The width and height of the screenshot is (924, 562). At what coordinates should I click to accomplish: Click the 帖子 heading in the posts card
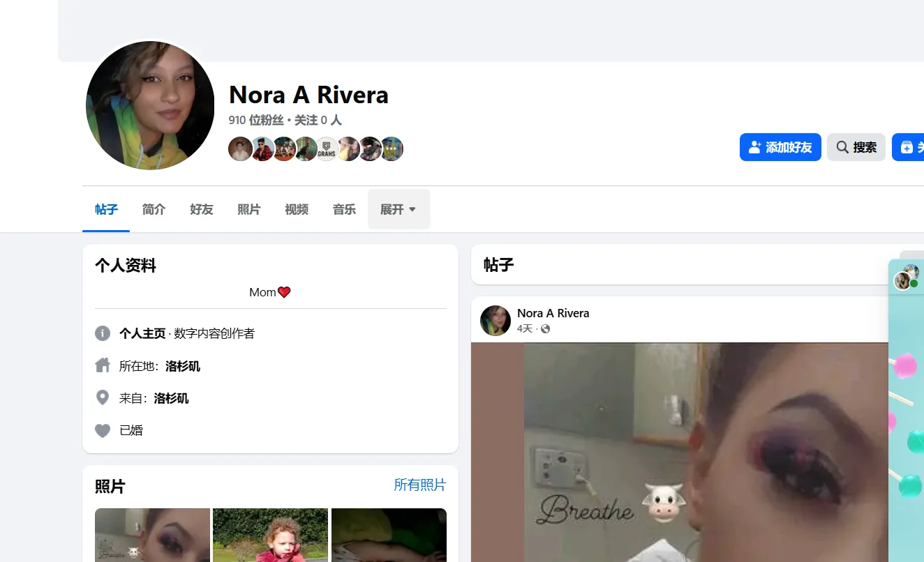pos(499,264)
